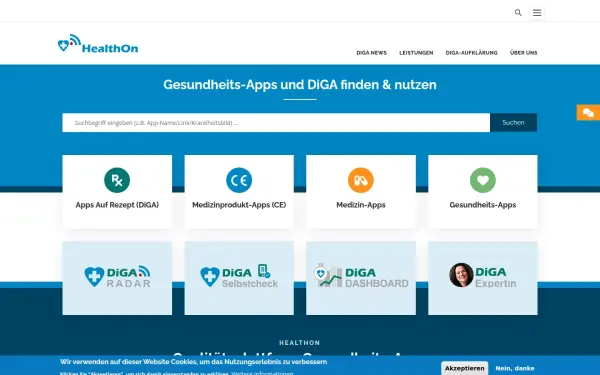This screenshot has height=375, width=600.
Task: Click the heading Gesundheits-Apps und DiGA finden & nutzen
Action: 300,85
